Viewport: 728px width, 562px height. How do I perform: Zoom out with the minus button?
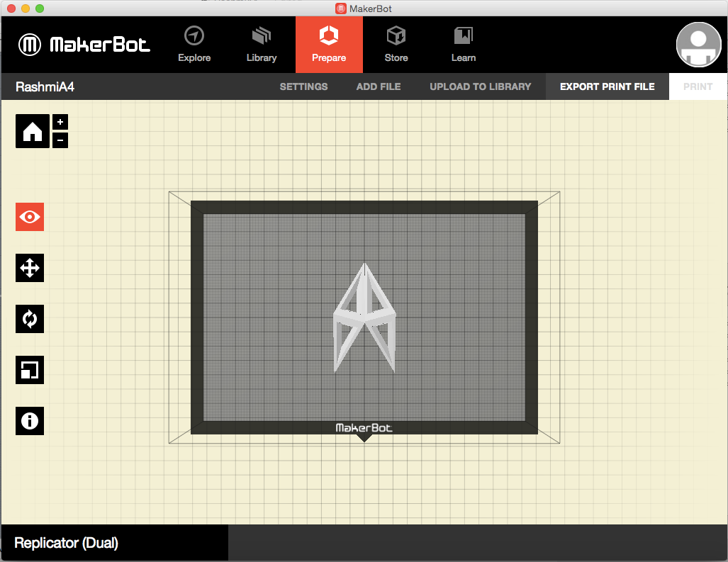(x=60, y=140)
